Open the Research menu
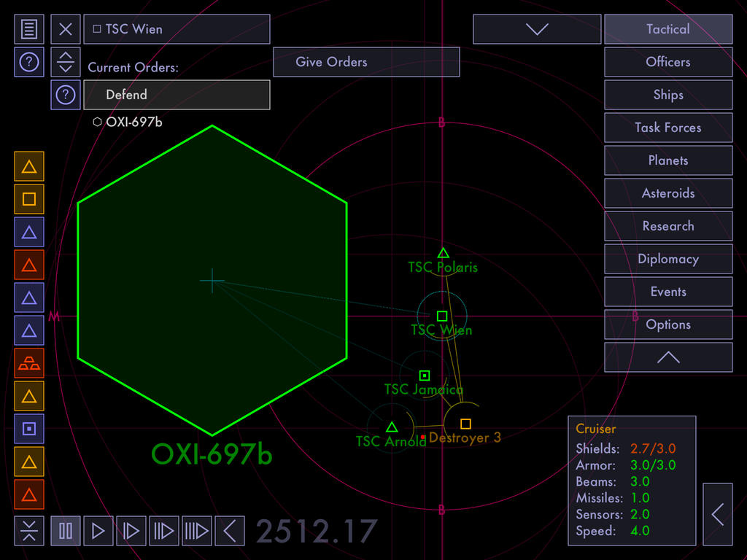This screenshot has width=747, height=560. [668, 226]
